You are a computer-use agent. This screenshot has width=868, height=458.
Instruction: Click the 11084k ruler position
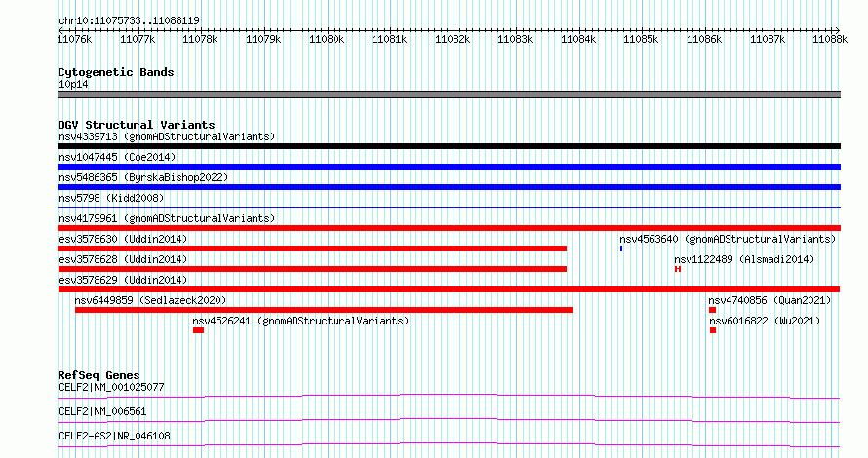click(578, 39)
